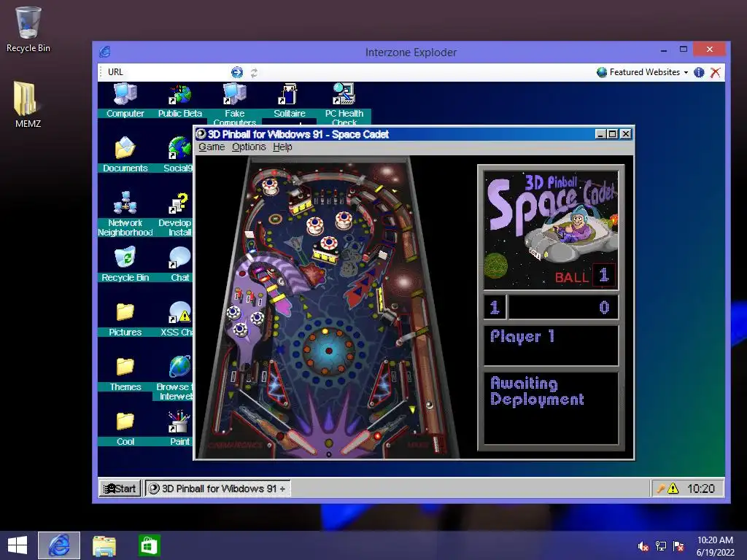
Task: Click the 'Player 1' text panel
Action: pyautogui.click(x=551, y=346)
